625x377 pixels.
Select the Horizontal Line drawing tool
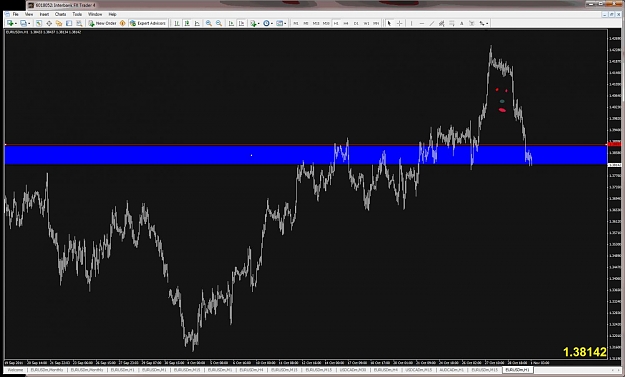pyautogui.click(x=422, y=24)
